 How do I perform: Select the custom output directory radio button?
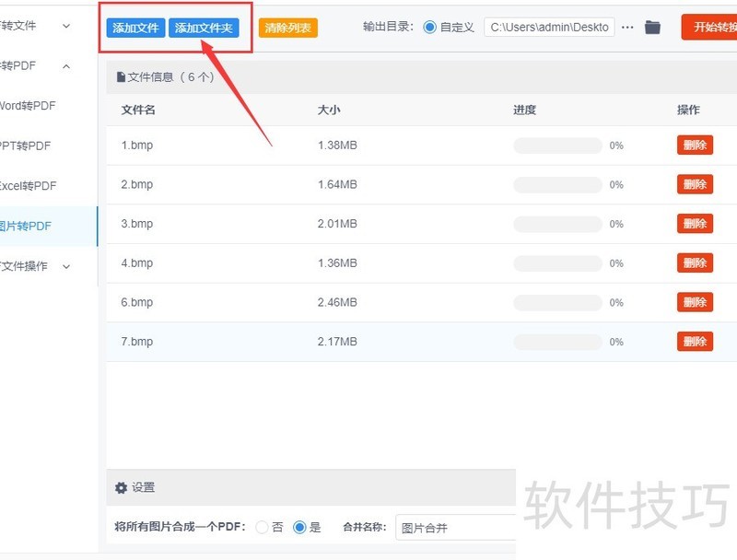point(430,28)
